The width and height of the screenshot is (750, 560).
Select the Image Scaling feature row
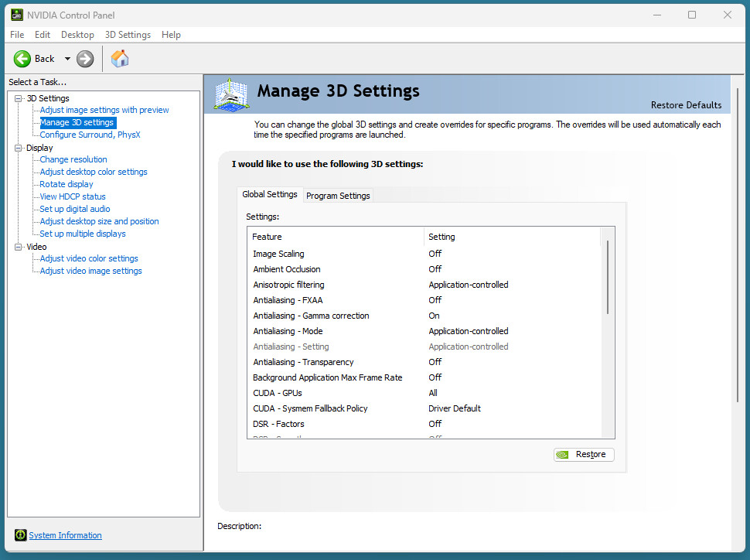[x=424, y=254]
